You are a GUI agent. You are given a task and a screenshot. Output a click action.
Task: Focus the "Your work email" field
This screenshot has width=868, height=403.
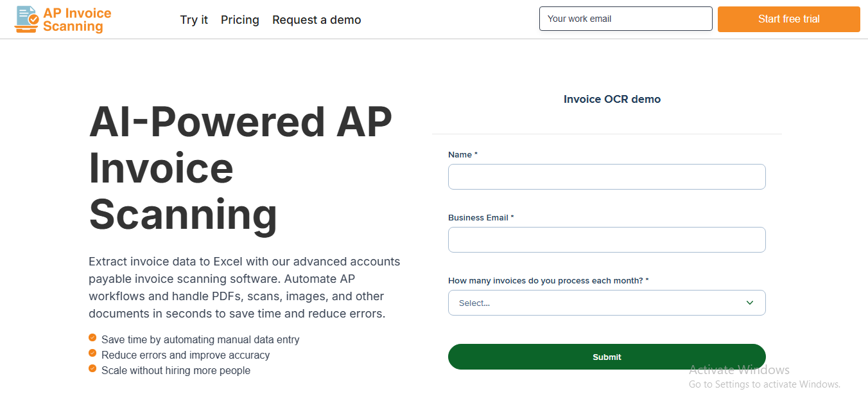[625, 19]
